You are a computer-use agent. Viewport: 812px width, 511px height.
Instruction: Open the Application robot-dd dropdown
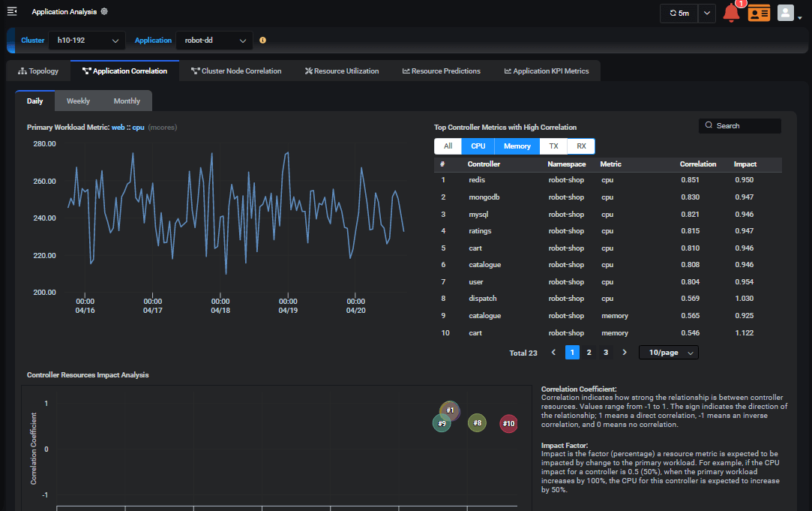pyautogui.click(x=214, y=41)
